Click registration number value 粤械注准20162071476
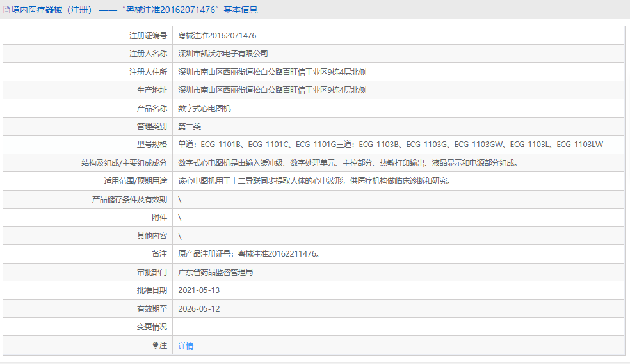Screen dimensions: 630x364 coord(217,36)
